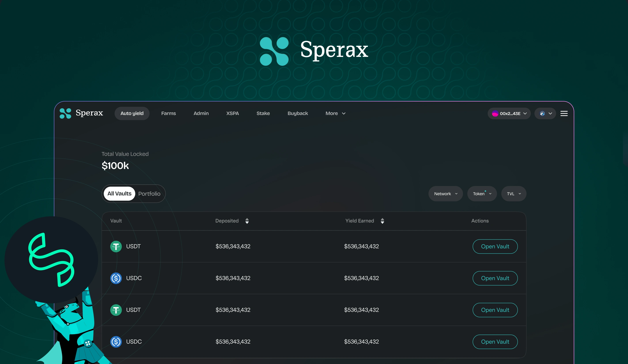Image resolution: width=628 pixels, height=364 pixels.
Task: Open Vault for the first USDT row
Action: pos(495,246)
